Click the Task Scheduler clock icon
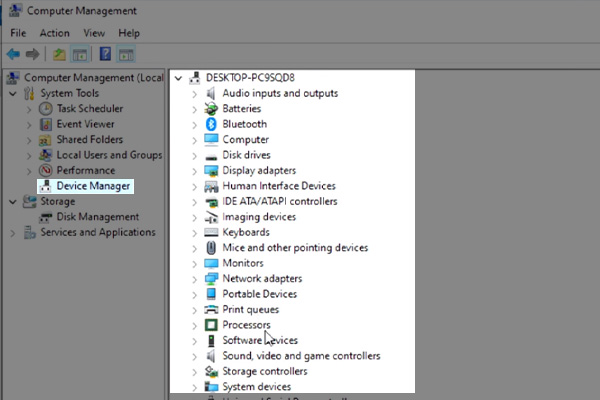Viewport: 600px width, 400px height. (x=46, y=109)
